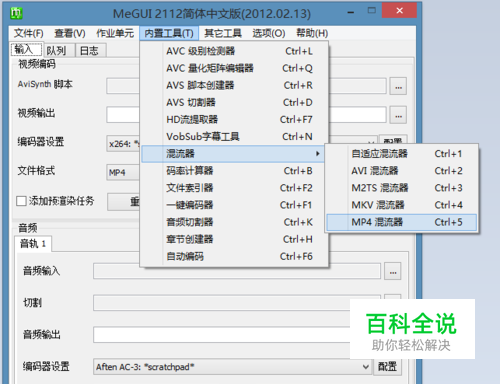
Task: Open 文件格式 MP4 dropdown
Action: pos(123,173)
